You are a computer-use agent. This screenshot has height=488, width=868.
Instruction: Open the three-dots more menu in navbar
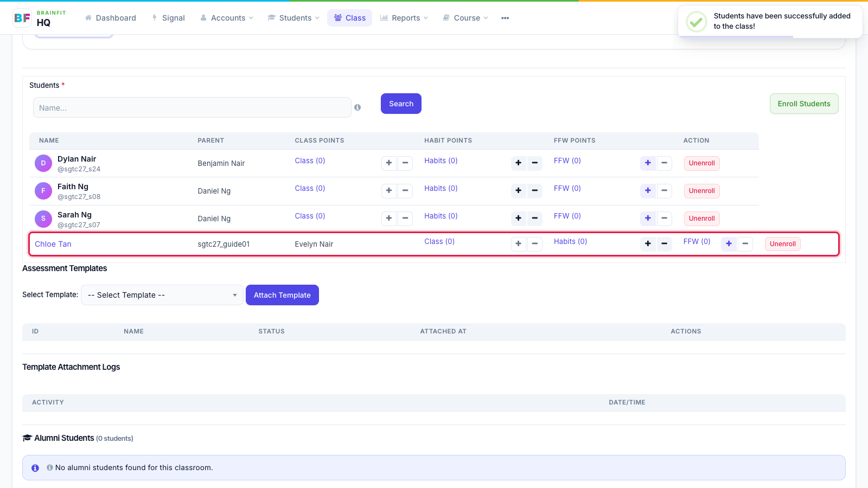505,18
